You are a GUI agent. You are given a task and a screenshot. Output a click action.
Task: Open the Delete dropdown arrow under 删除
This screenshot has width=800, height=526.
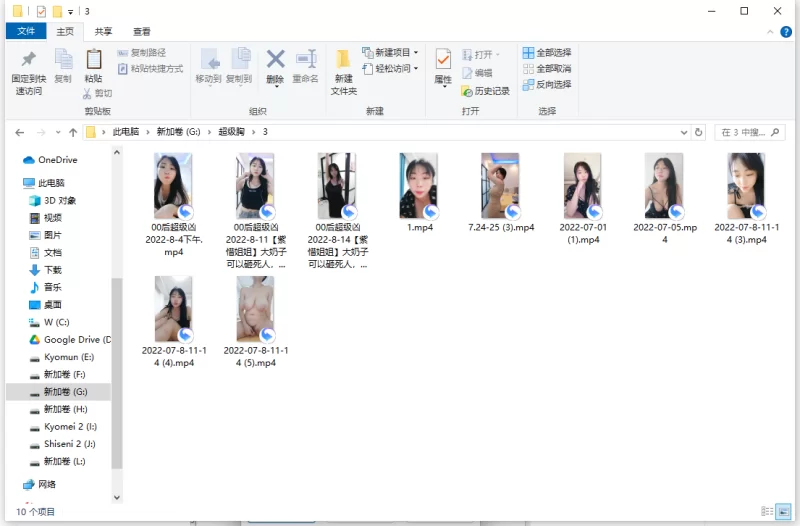(276, 87)
